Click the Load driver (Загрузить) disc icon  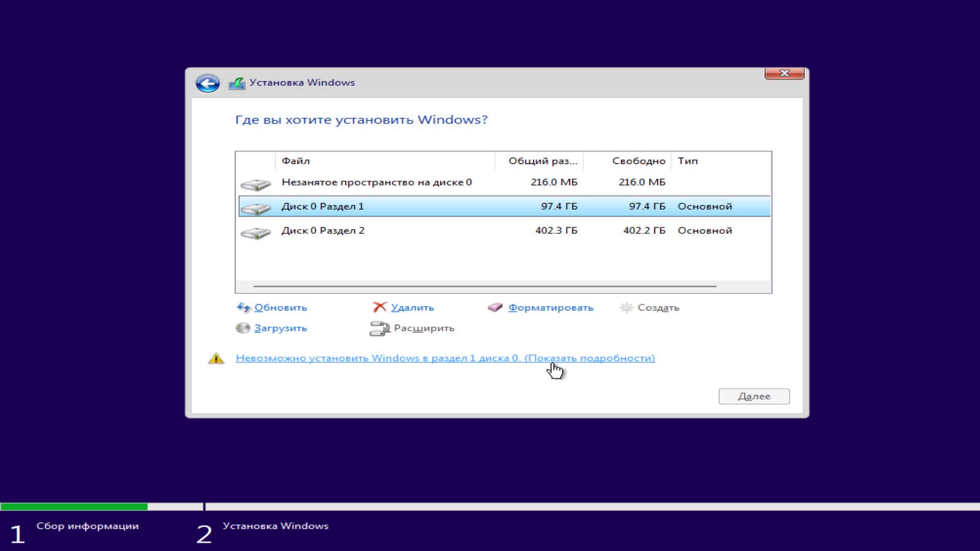point(243,328)
